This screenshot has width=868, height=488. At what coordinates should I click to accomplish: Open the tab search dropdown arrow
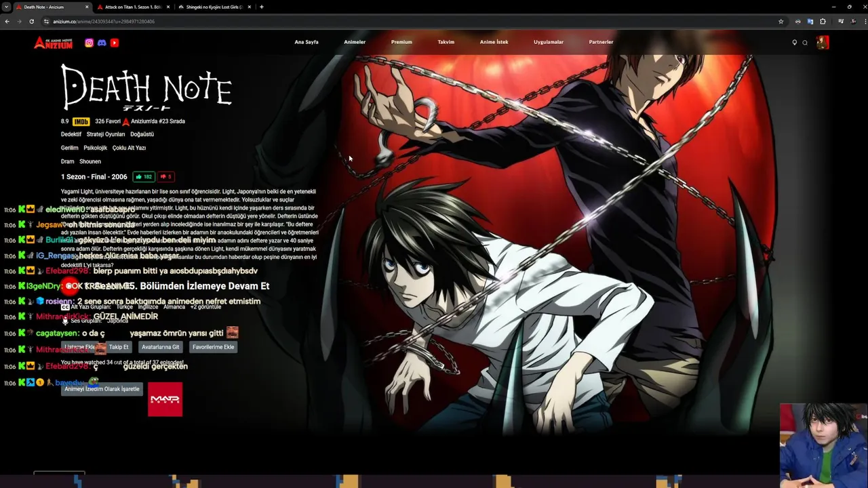[6, 7]
